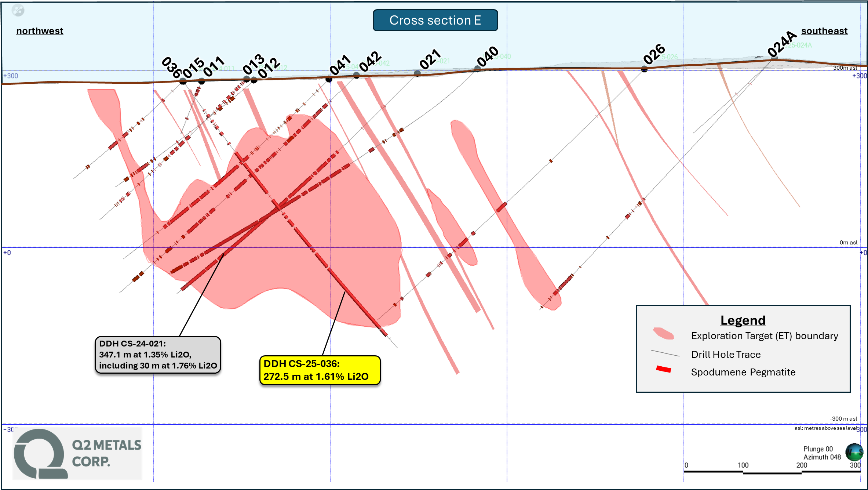Image resolution: width=868 pixels, height=490 pixels.
Task: Click the Cross section E title banner
Action: pyautogui.click(x=435, y=20)
